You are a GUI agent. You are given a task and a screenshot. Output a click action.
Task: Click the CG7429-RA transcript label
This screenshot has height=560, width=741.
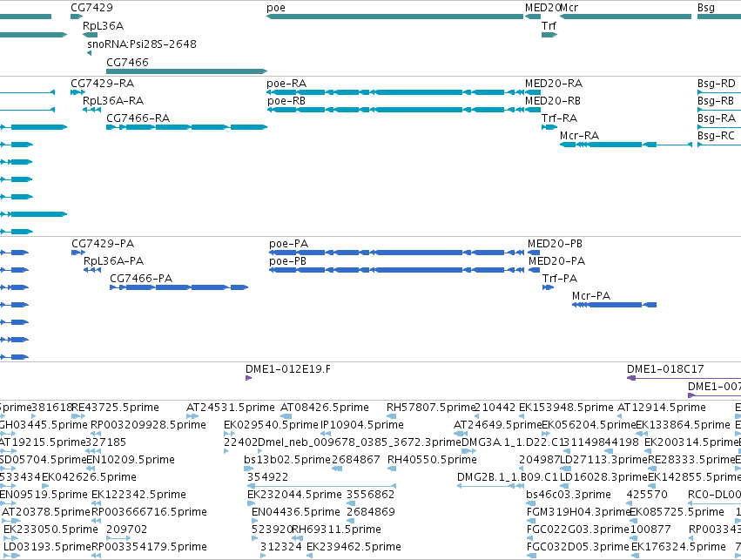103,84
